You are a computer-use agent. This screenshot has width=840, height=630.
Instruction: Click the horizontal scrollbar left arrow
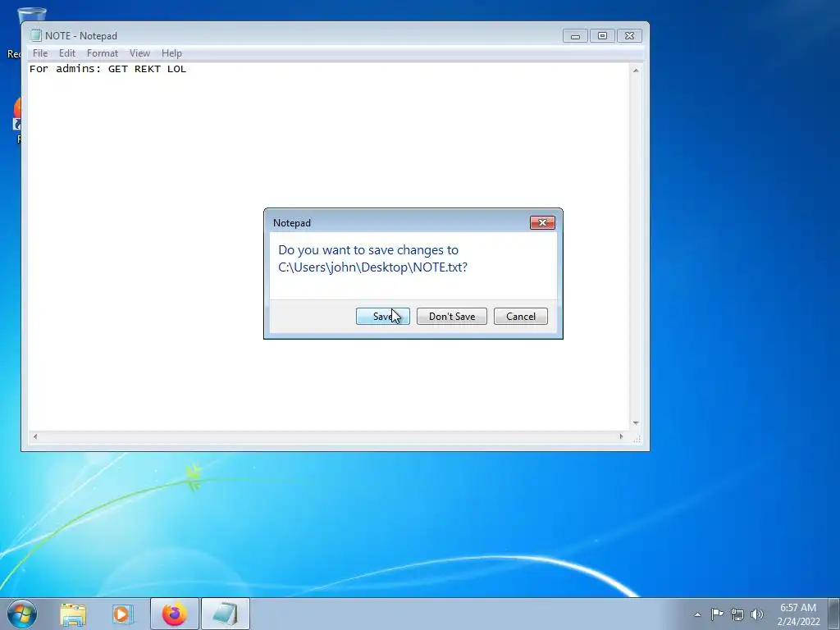tap(35, 436)
